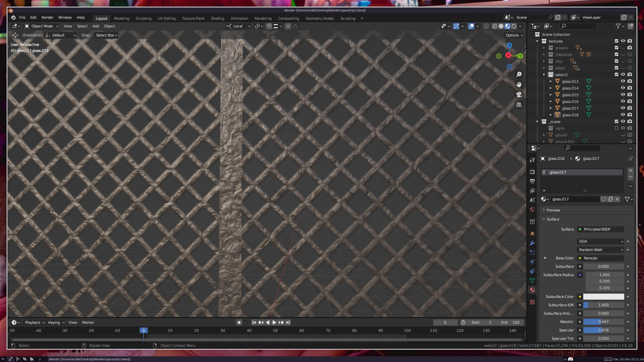This screenshot has width=644, height=362.
Task: Click the viewport Options button
Action: 514,35
